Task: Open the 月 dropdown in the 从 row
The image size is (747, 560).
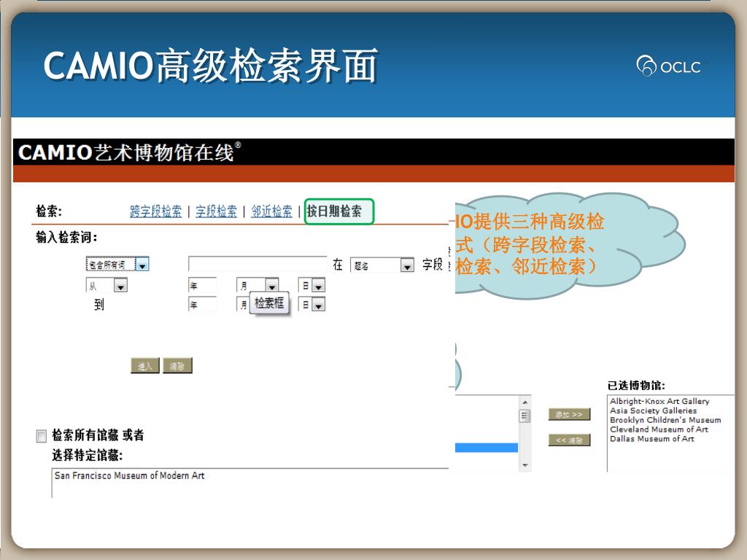Action: [x=258, y=285]
